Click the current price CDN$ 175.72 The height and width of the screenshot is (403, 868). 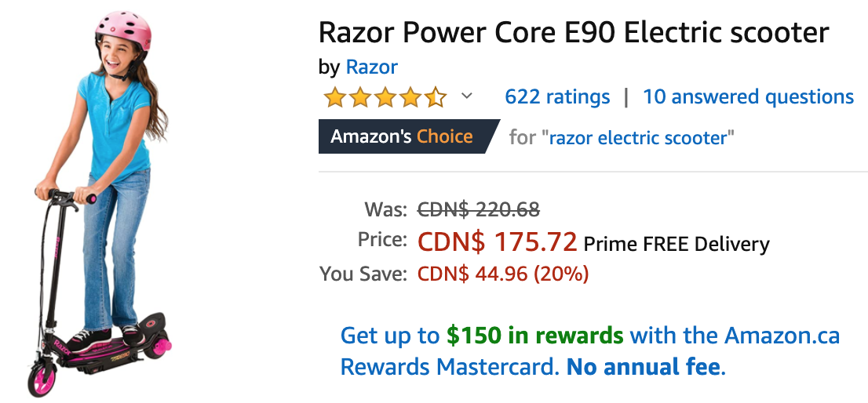pyautogui.click(x=497, y=241)
